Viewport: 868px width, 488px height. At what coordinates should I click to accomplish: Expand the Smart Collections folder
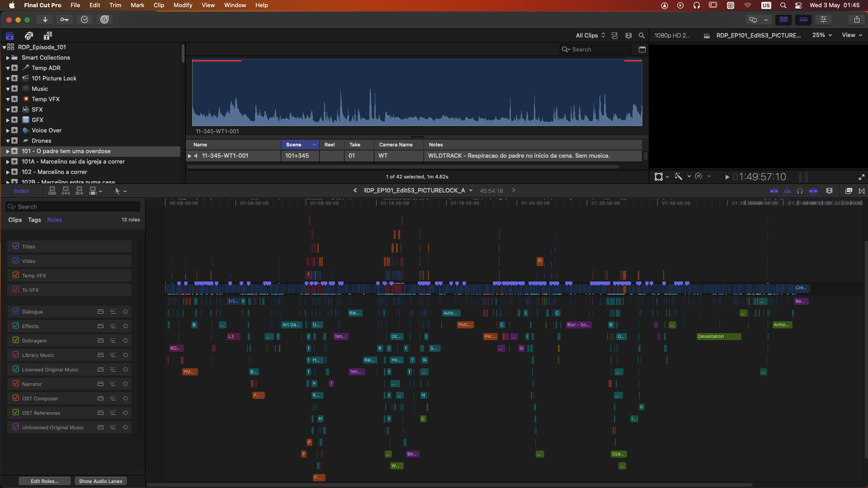click(x=8, y=58)
